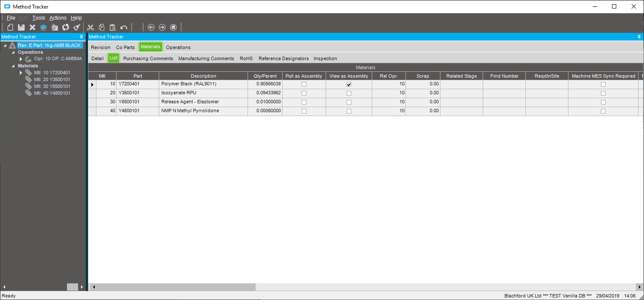Open the Tools menu
This screenshot has height=300, width=644.
pos(38,18)
